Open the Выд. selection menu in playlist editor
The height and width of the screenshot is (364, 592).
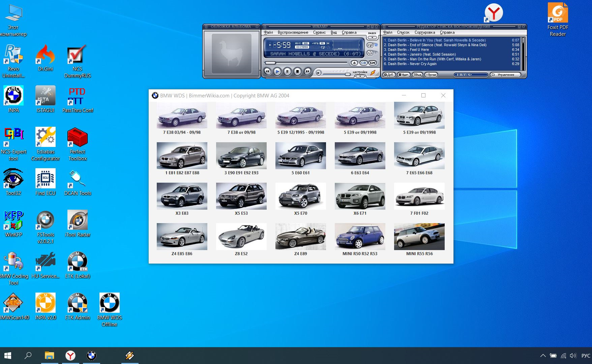coord(418,75)
